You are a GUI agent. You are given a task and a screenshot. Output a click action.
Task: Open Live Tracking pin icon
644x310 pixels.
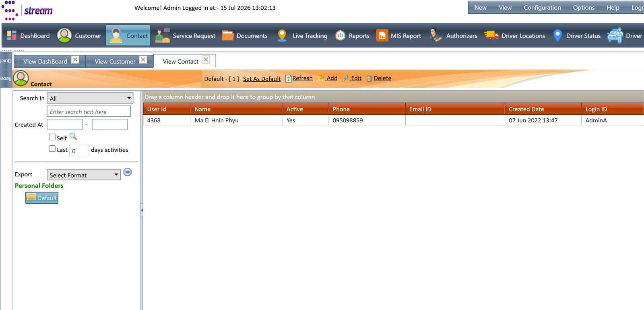pos(282,35)
